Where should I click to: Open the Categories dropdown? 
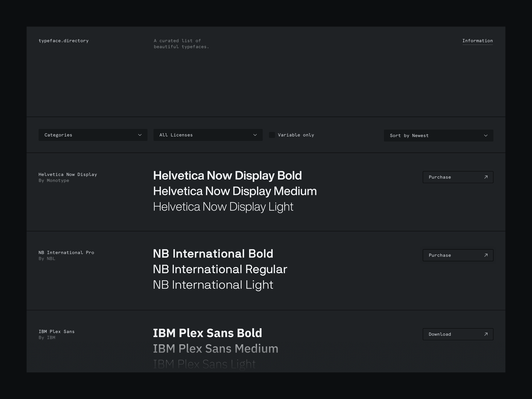click(93, 135)
